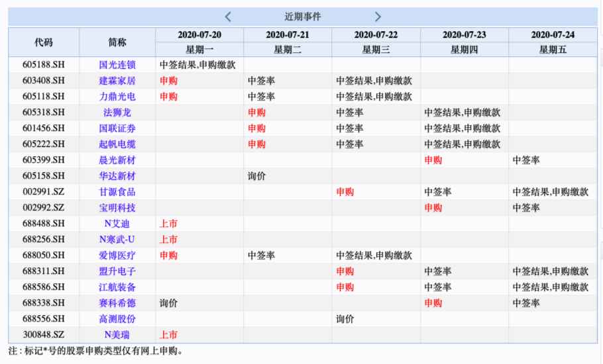Screen dimensions: 603x364
Task: Click the 星期三 weekday header
Action: pyautogui.click(x=376, y=50)
